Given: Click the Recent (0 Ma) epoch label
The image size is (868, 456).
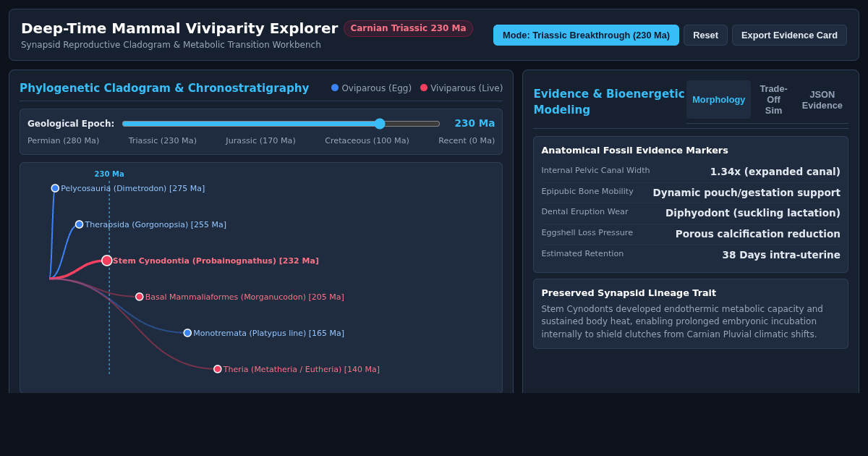Looking at the screenshot, I should (467, 140).
